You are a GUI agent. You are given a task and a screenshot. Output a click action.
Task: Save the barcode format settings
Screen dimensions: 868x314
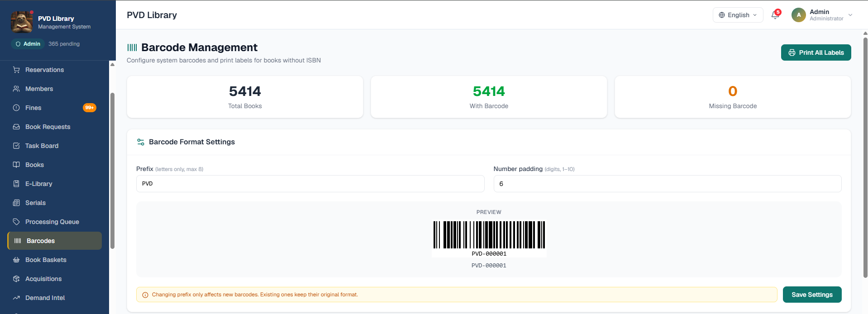click(x=812, y=295)
